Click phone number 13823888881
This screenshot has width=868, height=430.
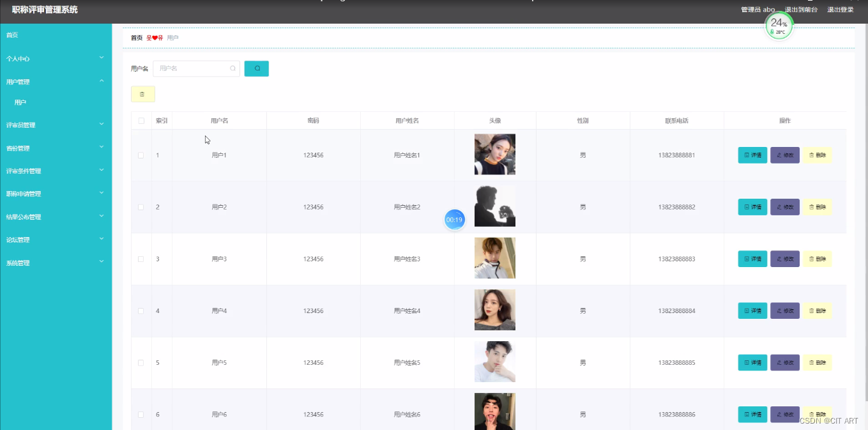pos(676,155)
